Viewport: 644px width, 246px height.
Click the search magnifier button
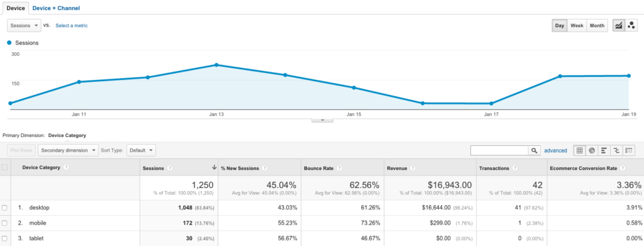point(534,150)
